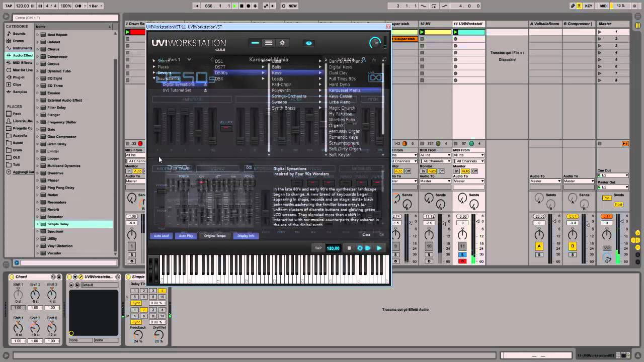Solo track 11 UVIWorkstation
The width and height of the screenshot is (644, 362).
tap(462, 255)
